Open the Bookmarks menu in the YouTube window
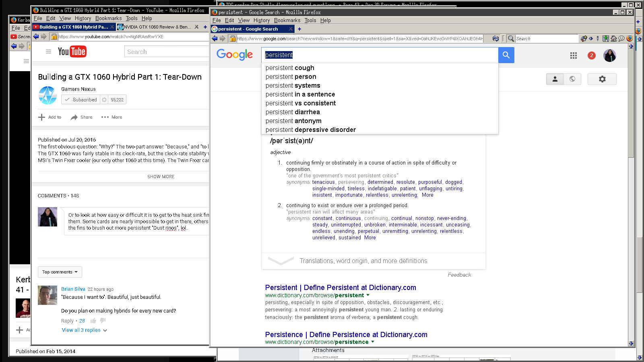 click(108, 18)
